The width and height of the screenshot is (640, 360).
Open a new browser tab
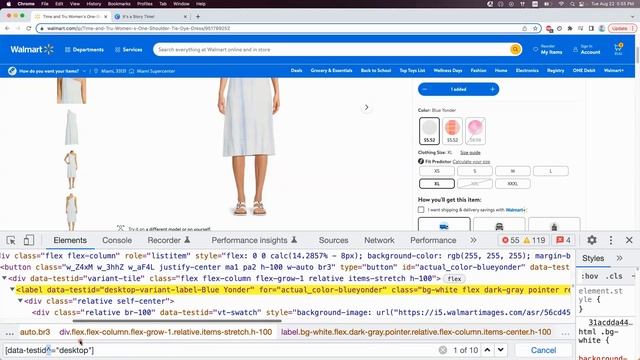[x=198, y=16]
